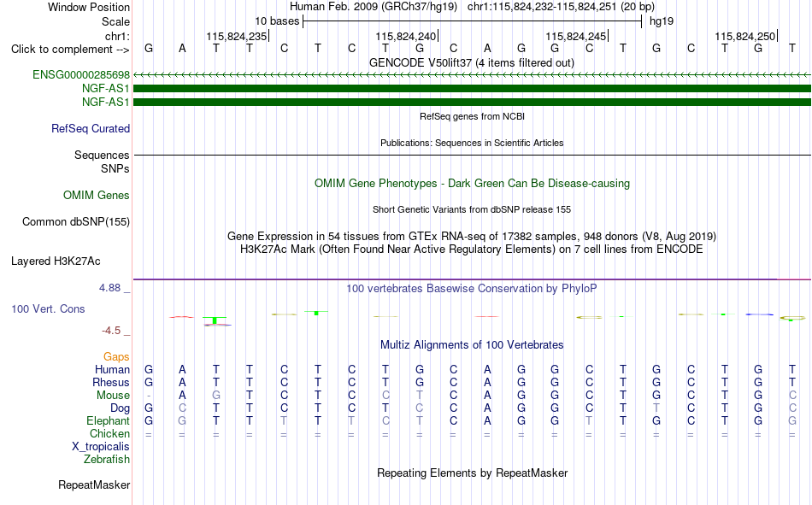The height and width of the screenshot is (505, 812).
Task: Open the OMIM Gene Phenotypes track title
Action: 472,184
